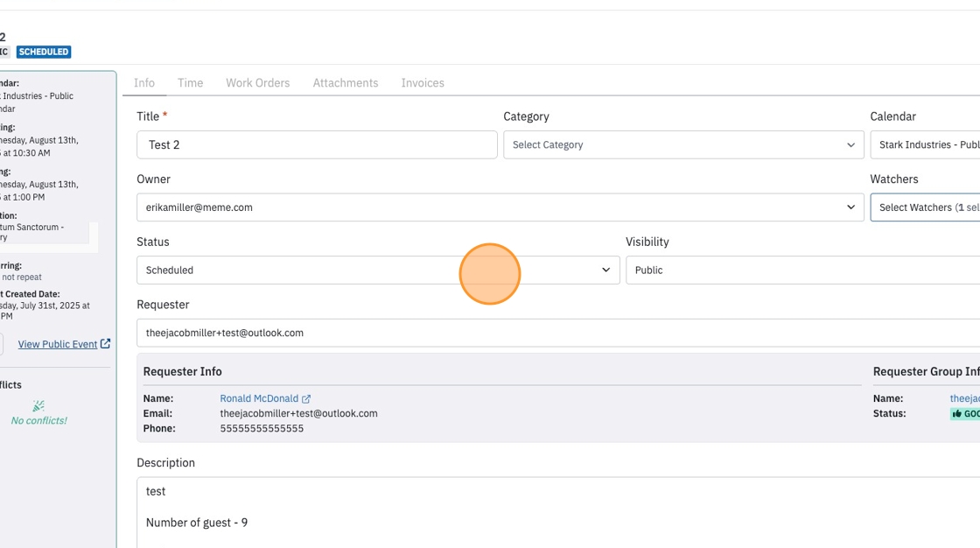Screen dimensions: 980x548
Task: Click external link icon next to Ronald McDonald
Action: click(305, 399)
